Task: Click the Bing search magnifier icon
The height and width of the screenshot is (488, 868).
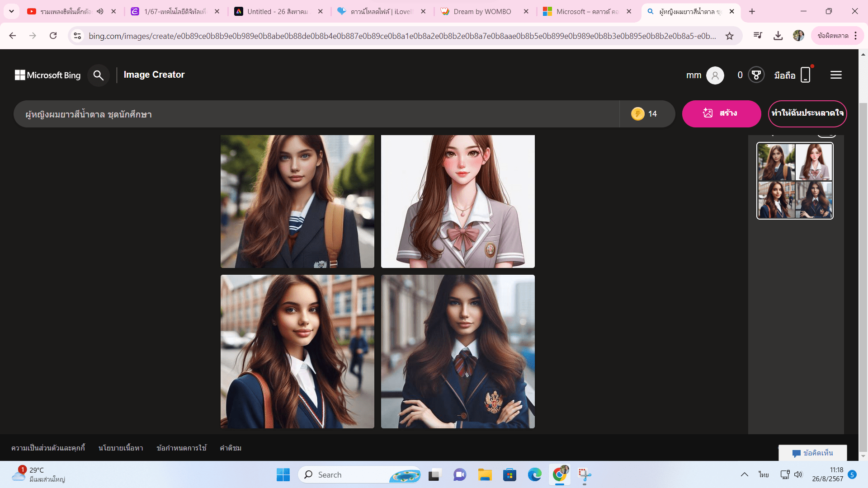Action: [x=98, y=75]
